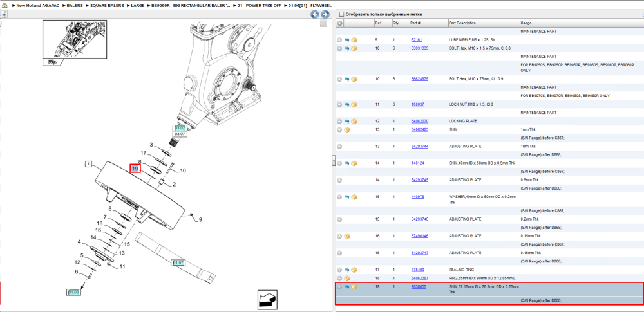Click the Qty column header
Image resolution: width=644 pixels, height=312 pixels.
tap(400, 23)
